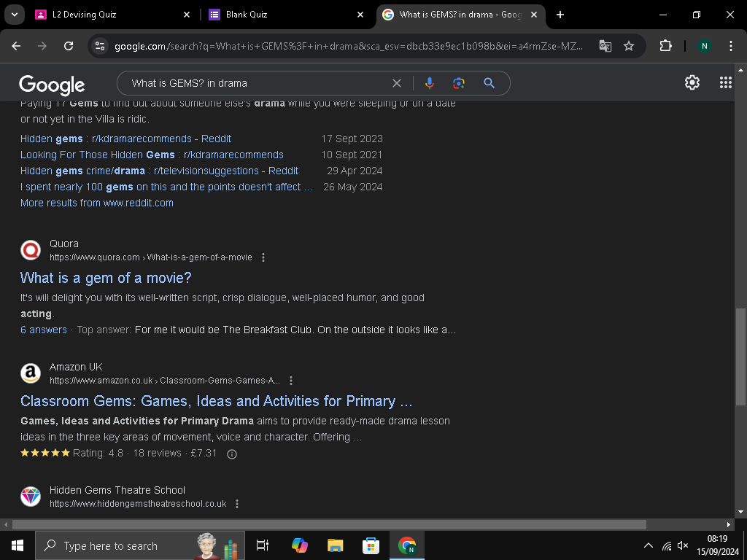747x560 pixels.
Task: View site information icon in address bar
Action: [x=100, y=46]
